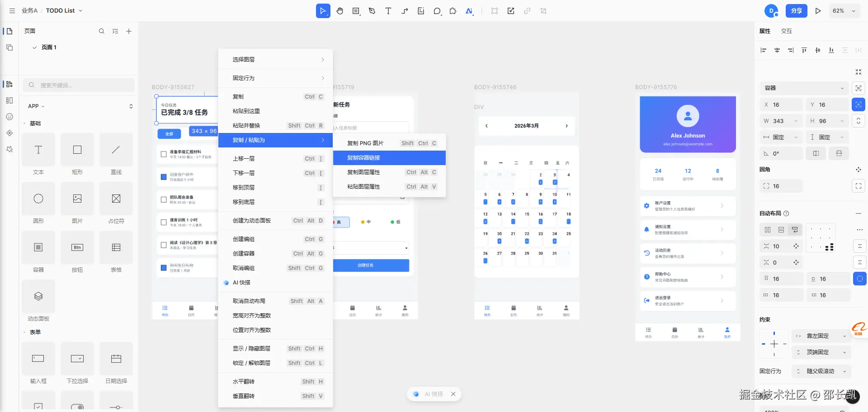Click the 分享 share button
The width and height of the screenshot is (868, 412).
[797, 11]
